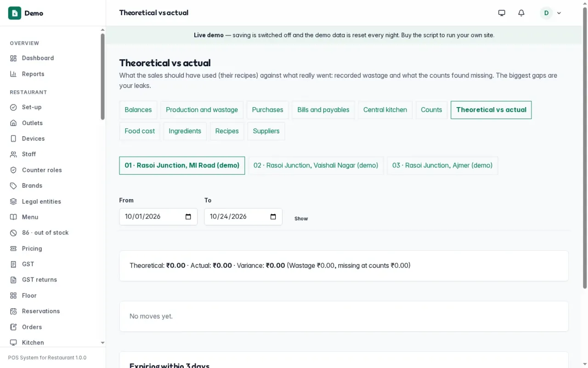Image resolution: width=588 pixels, height=368 pixels.
Task: Go to the Recipes tab
Action: [227, 131]
